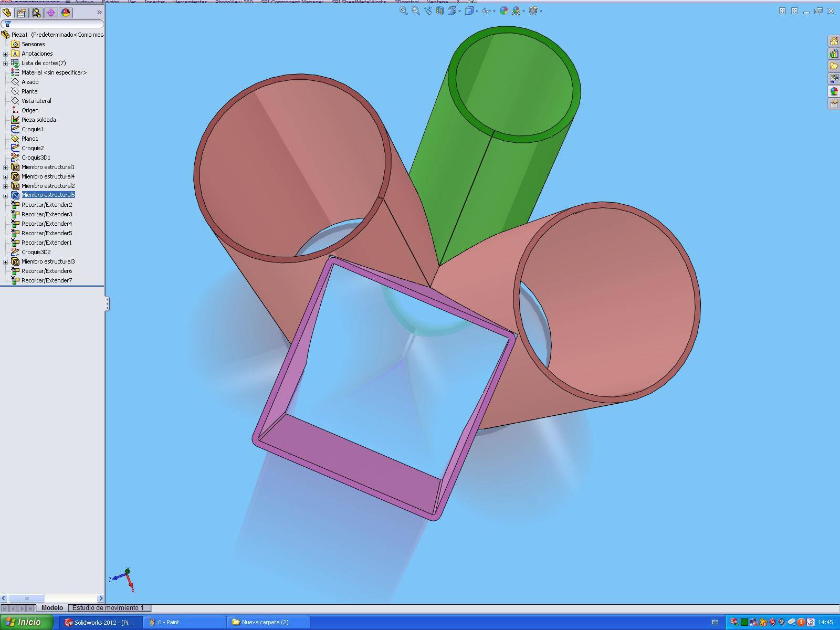Open the DisplayManager color-ball tab

[66, 12]
